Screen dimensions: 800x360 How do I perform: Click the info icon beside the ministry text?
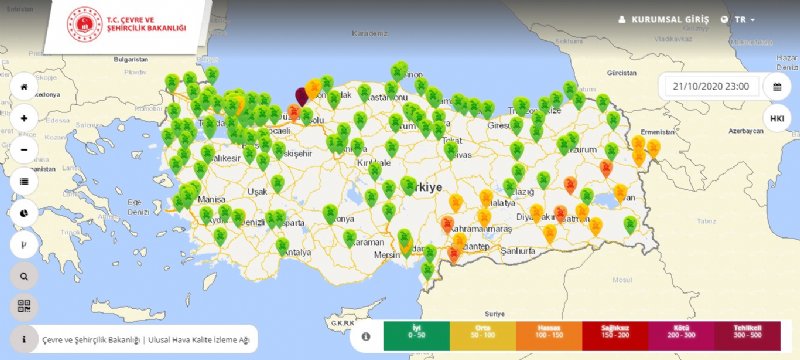coord(24,339)
